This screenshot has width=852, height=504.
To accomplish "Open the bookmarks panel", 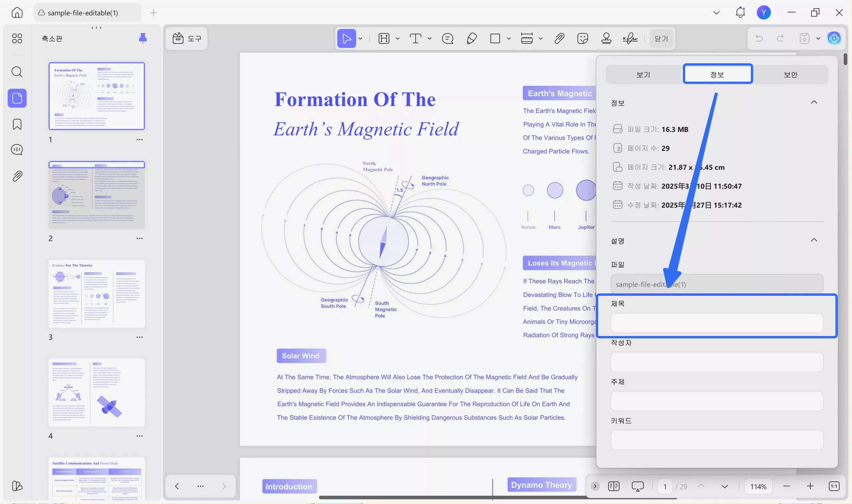I will coord(17,124).
